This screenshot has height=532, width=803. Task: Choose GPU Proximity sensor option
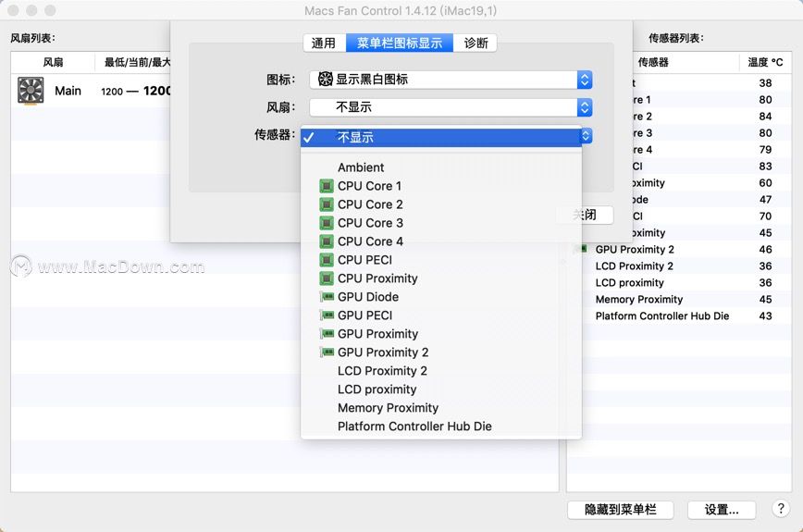441,333
